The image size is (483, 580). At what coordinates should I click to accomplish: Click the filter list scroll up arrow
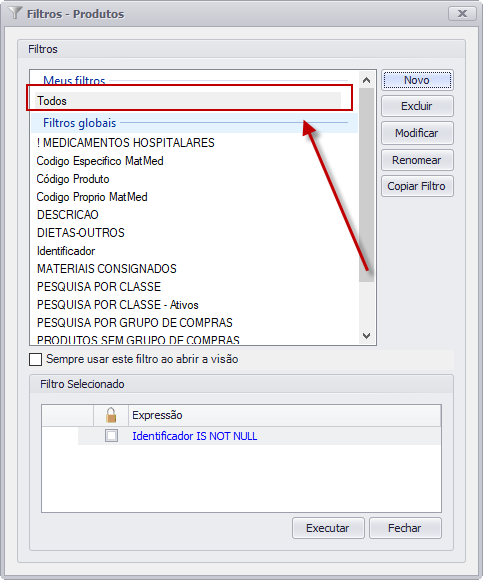click(x=367, y=80)
